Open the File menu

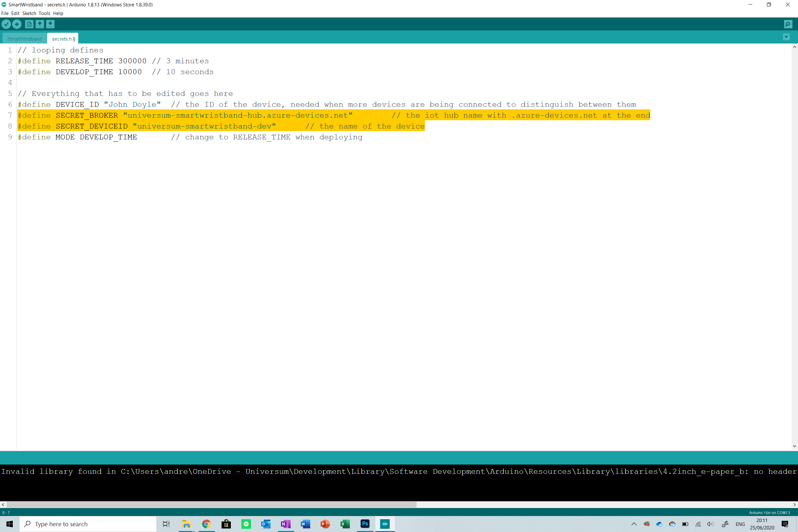coord(5,13)
